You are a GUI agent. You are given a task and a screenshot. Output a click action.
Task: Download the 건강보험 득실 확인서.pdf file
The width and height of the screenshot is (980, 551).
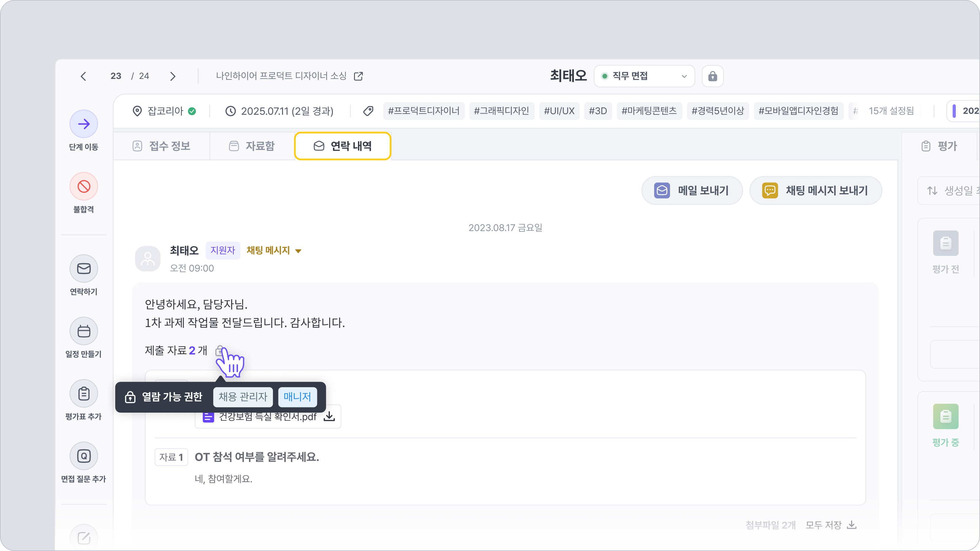pyautogui.click(x=329, y=417)
